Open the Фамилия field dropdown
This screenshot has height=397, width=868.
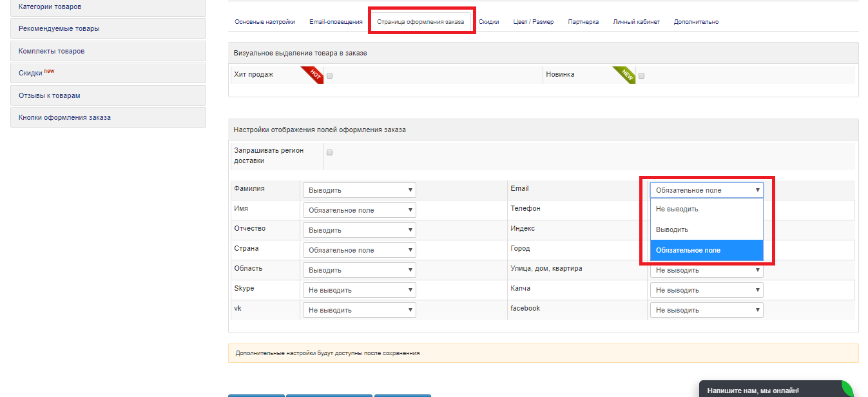(359, 190)
